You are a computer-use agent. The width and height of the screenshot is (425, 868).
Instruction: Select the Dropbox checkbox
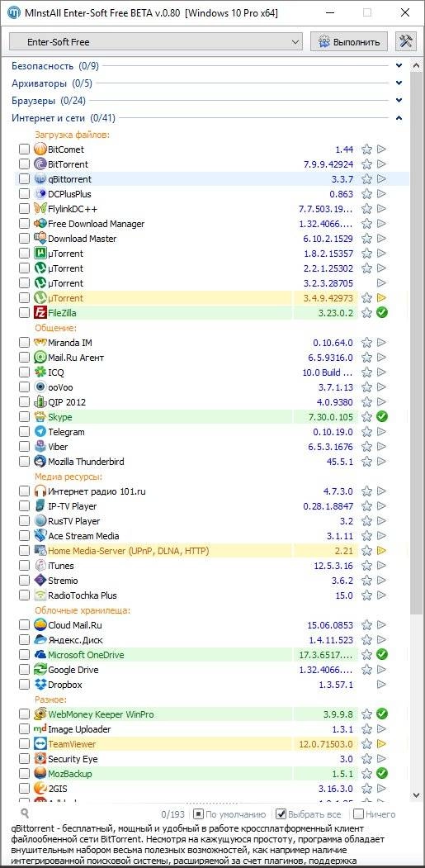[25, 685]
